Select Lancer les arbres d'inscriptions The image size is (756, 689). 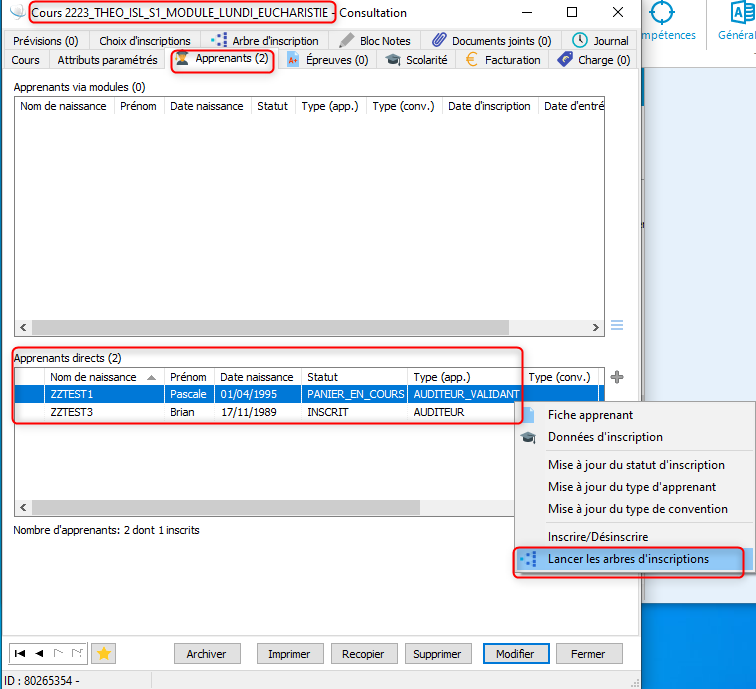tap(628, 559)
